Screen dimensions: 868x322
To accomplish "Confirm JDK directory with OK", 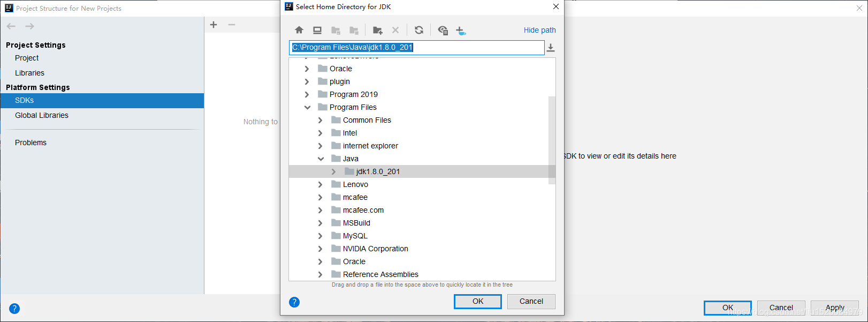I will click(478, 302).
